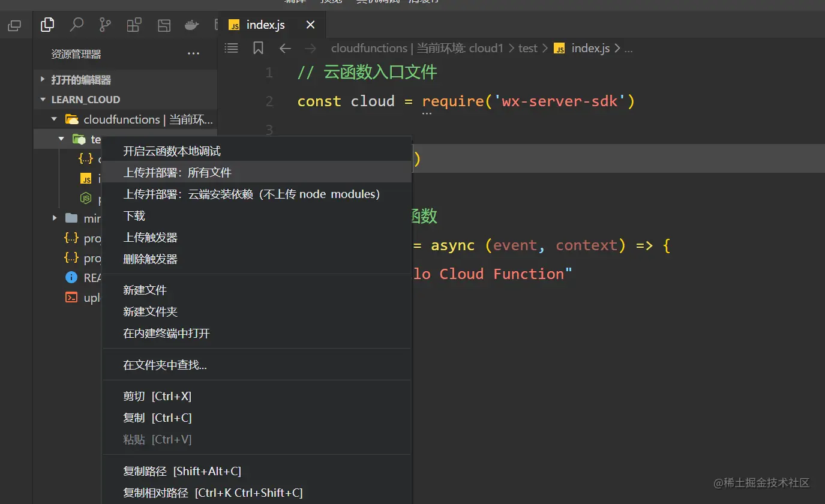Click the trailing ellipsis breadcrumb segment

(628, 49)
